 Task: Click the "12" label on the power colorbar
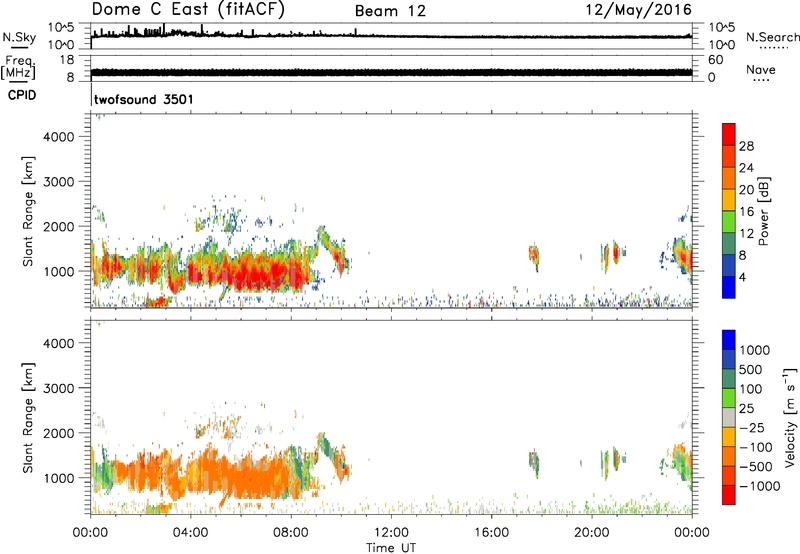point(746,234)
